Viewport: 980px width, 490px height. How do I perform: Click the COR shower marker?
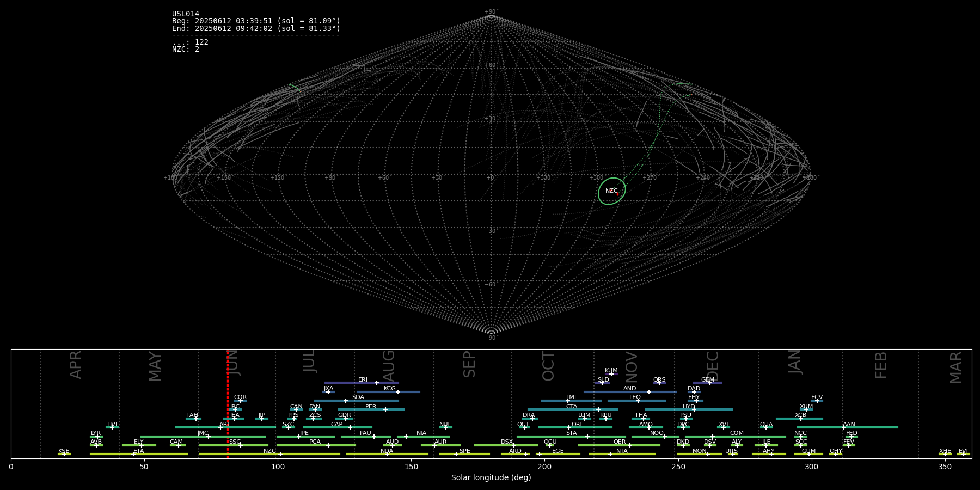[240, 401]
